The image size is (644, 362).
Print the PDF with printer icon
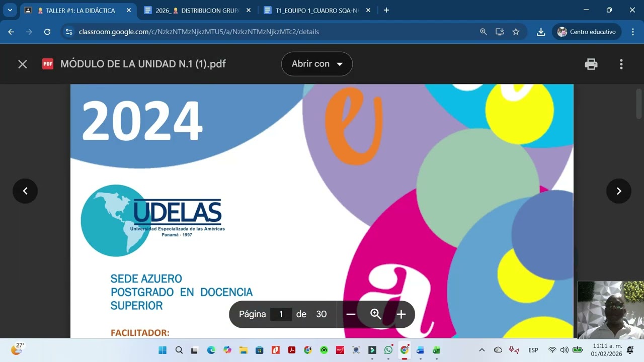[591, 64]
